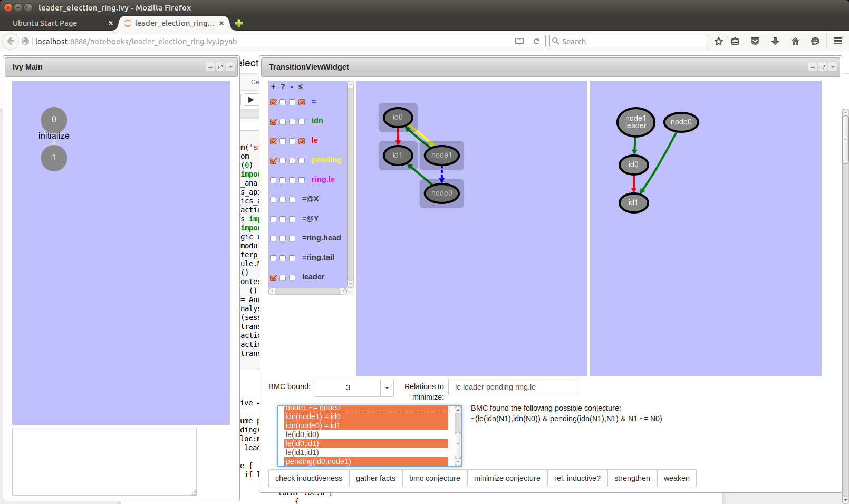Click the check inductiveness button
The width and height of the screenshot is (849, 504).
tap(308, 478)
